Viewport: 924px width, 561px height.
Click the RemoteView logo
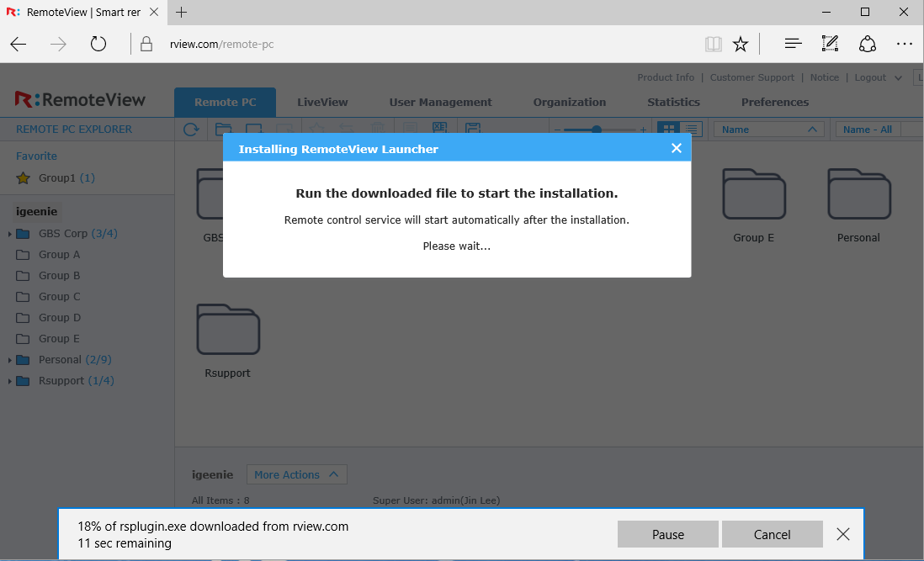click(80, 100)
